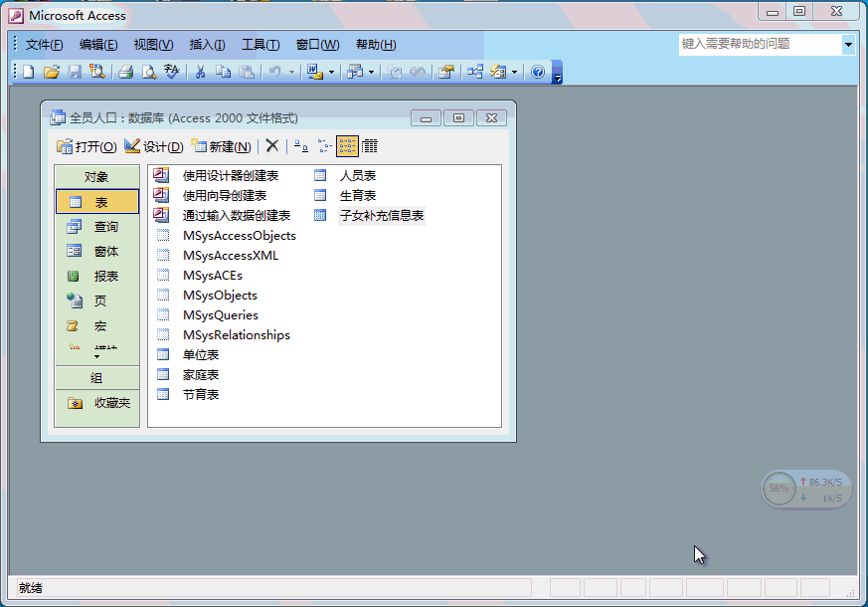Click the Microsoft Access Help icon
The image size is (868, 607).
click(538, 72)
